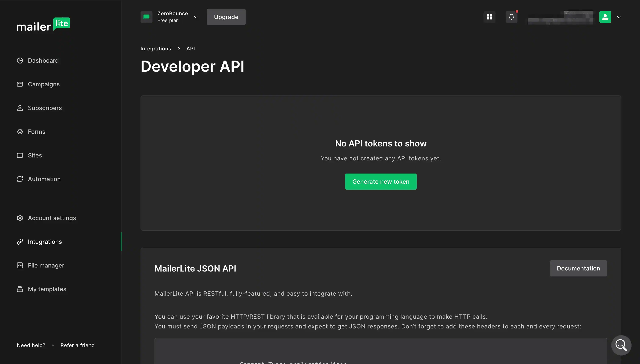
Task: Select the Automation icon
Action: [x=20, y=179]
